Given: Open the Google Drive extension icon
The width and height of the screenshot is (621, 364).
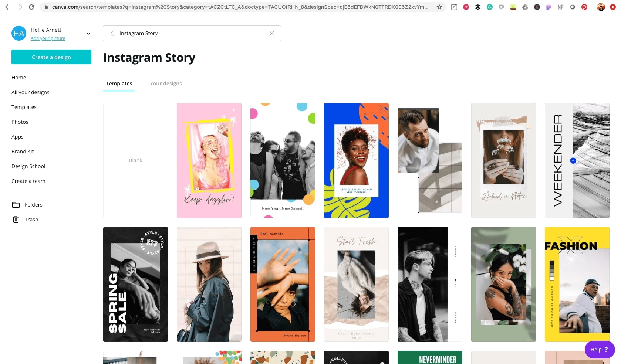Looking at the screenshot, I should coord(525,7).
